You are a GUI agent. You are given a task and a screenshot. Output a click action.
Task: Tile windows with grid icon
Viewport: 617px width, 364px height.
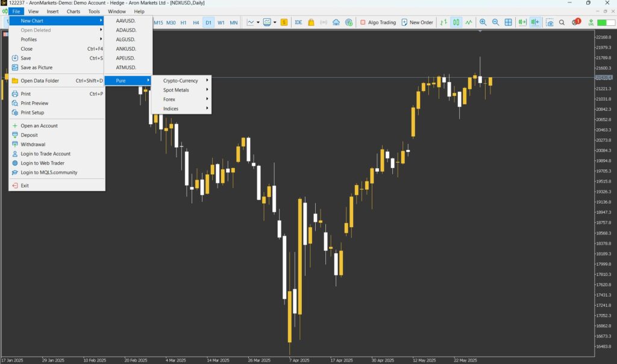tap(509, 22)
